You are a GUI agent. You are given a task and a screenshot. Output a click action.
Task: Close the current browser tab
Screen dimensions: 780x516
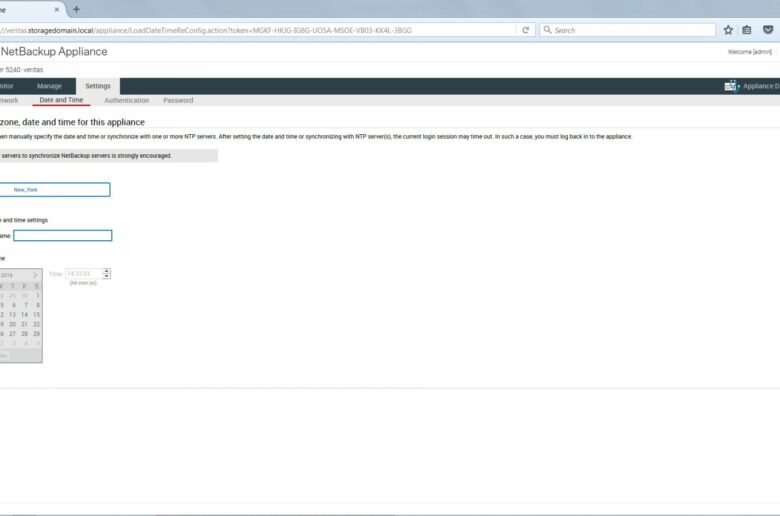click(x=57, y=9)
